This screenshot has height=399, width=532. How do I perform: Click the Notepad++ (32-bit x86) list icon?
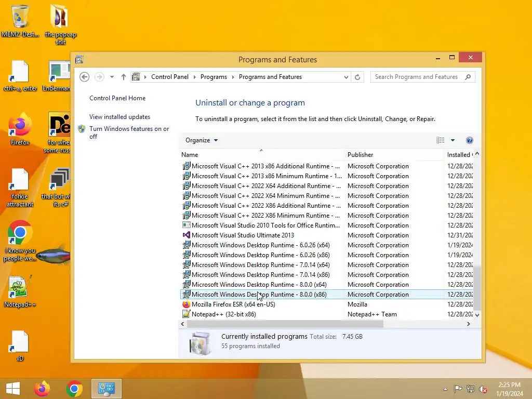click(187, 314)
